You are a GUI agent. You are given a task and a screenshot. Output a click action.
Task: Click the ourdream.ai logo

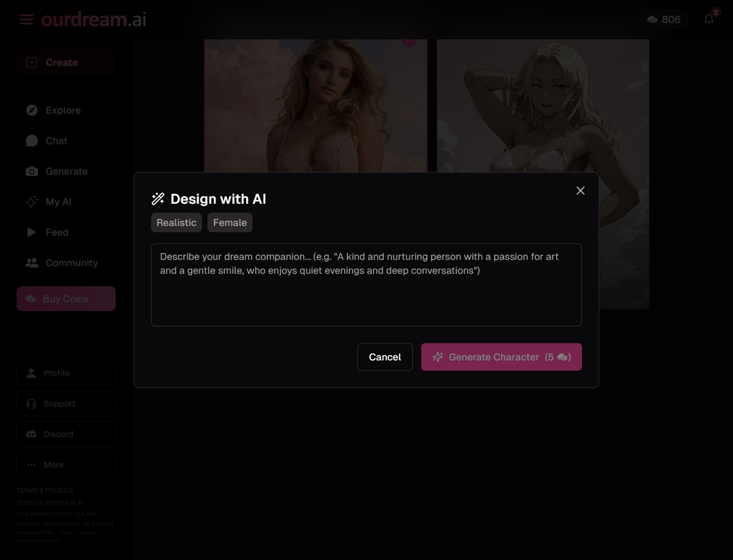93,19
